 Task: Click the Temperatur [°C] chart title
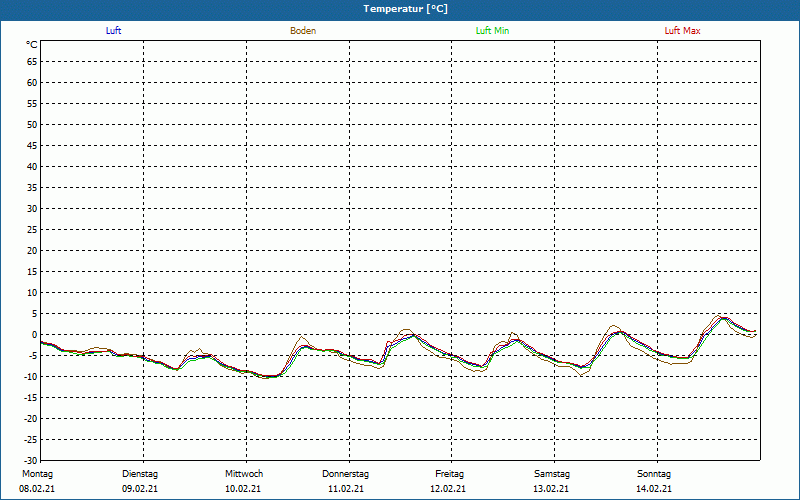406,9
